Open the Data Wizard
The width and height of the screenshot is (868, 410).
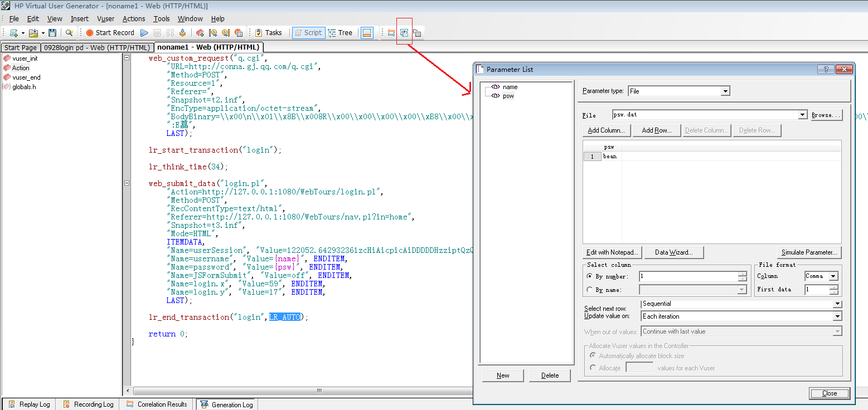[x=674, y=252]
